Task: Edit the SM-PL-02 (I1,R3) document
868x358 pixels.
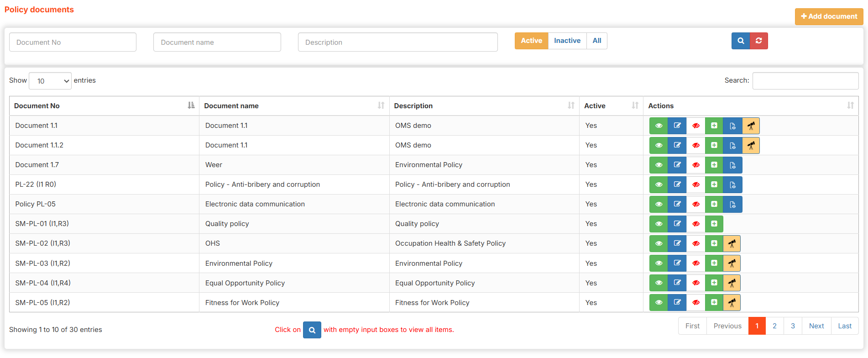Action: coord(677,243)
